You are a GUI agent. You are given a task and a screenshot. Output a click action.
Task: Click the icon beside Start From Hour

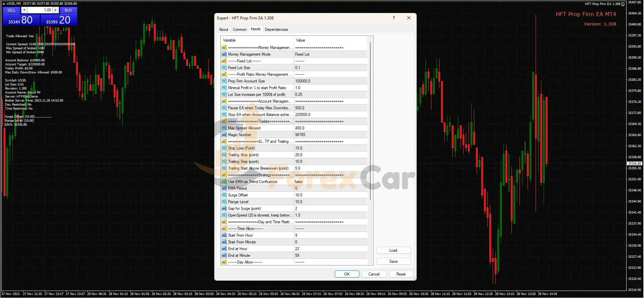pyautogui.click(x=224, y=235)
